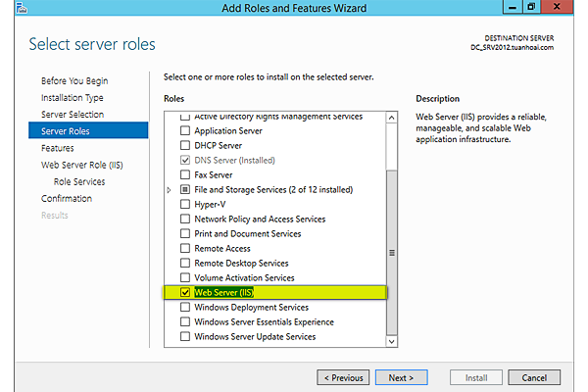Select the Server Roles step
Screen dimensions: 588x392
88,130
